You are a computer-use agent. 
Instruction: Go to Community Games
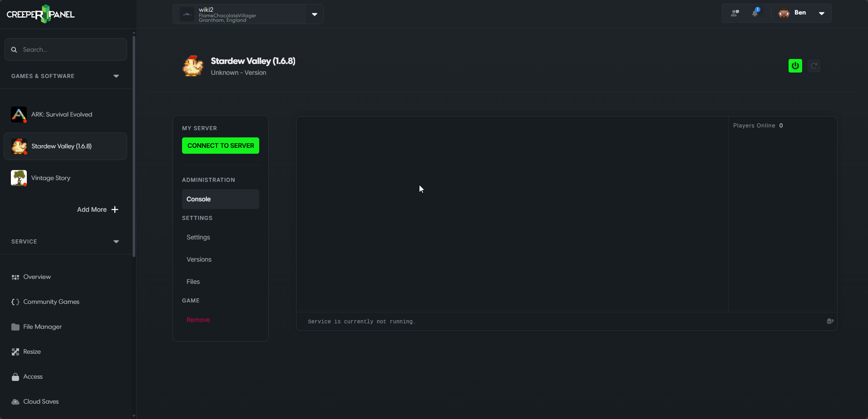click(x=51, y=302)
